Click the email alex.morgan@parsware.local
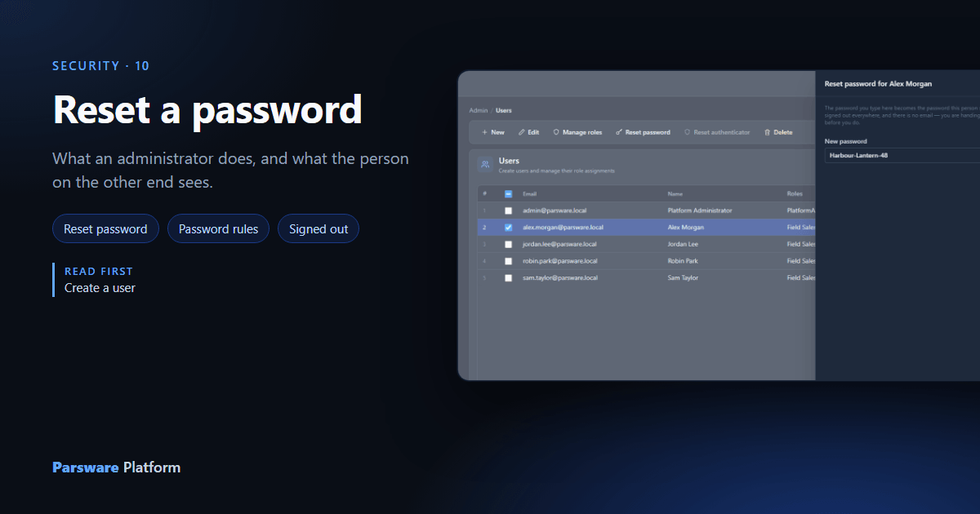This screenshot has height=514, width=980. pos(563,228)
